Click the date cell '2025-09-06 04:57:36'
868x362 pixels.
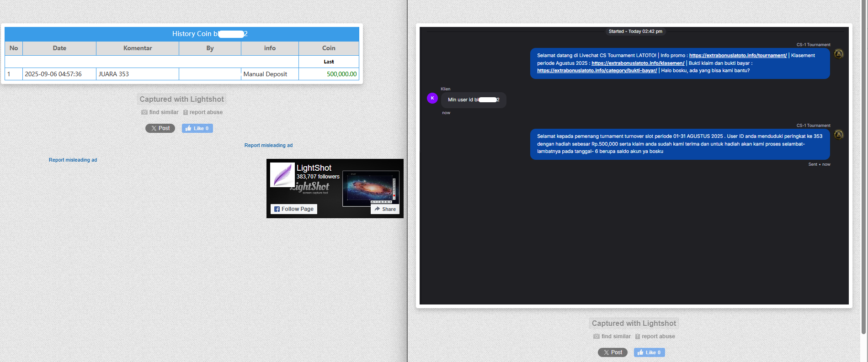[x=59, y=74]
